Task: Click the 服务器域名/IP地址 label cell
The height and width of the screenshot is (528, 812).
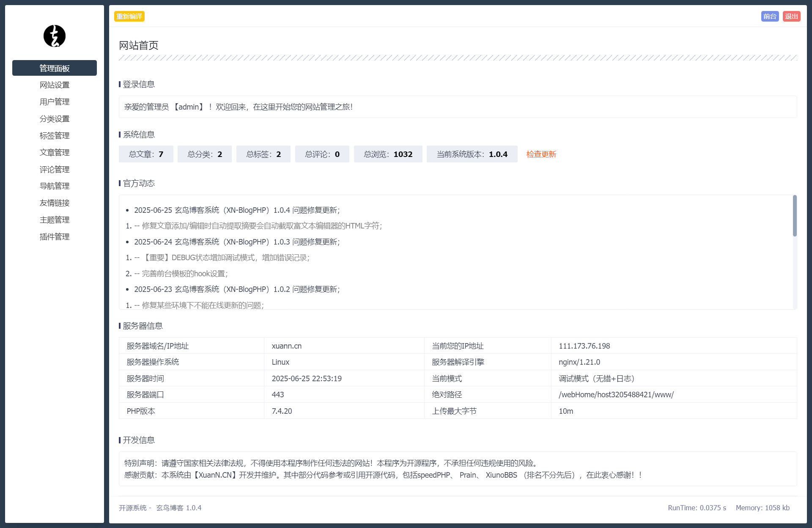Action: click(x=192, y=346)
